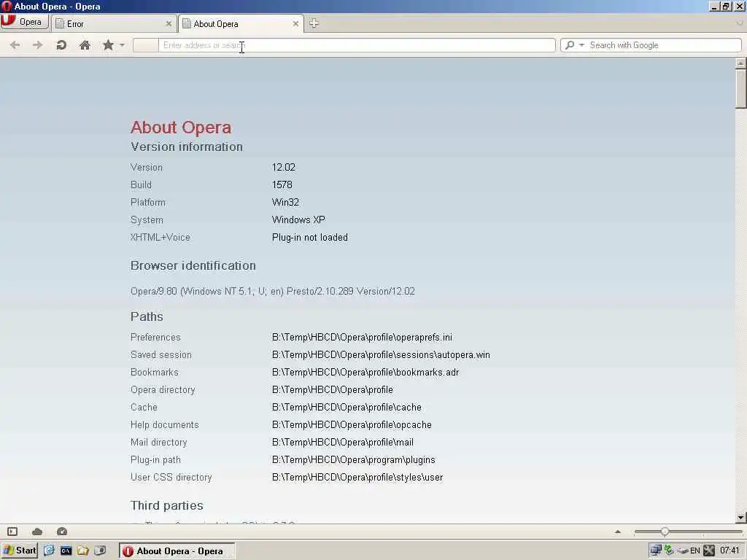Open Opera Link cloud icon
Screen dimensions: 747x560
point(37,532)
